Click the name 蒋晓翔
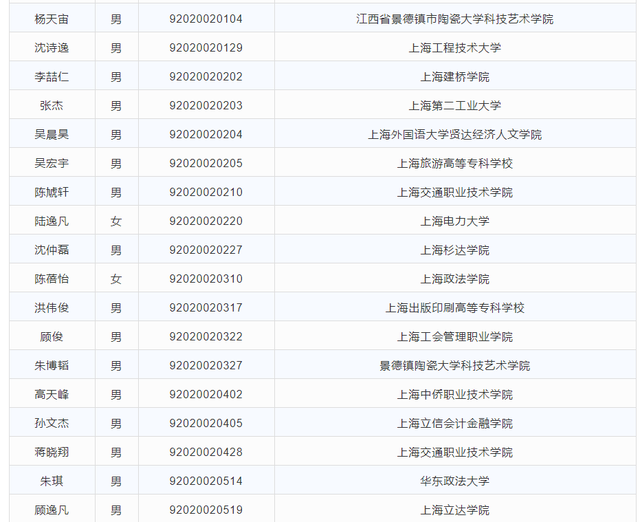The image size is (640, 522). [x=51, y=453]
